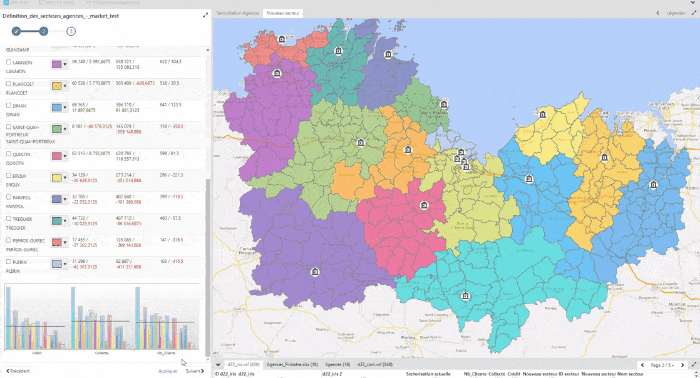Image resolution: width=700 pixels, height=378 pixels.
Task: Open the Légendes panel
Action: point(676,13)
